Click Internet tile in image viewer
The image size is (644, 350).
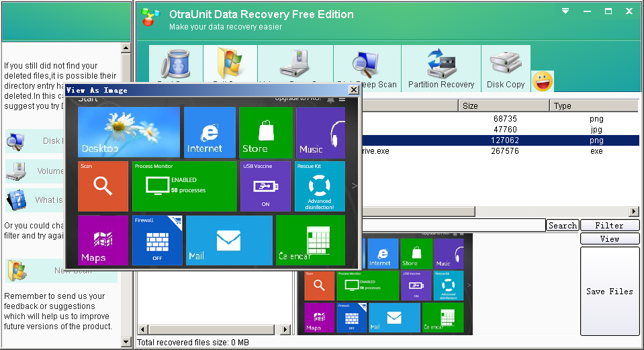(210, 132)
